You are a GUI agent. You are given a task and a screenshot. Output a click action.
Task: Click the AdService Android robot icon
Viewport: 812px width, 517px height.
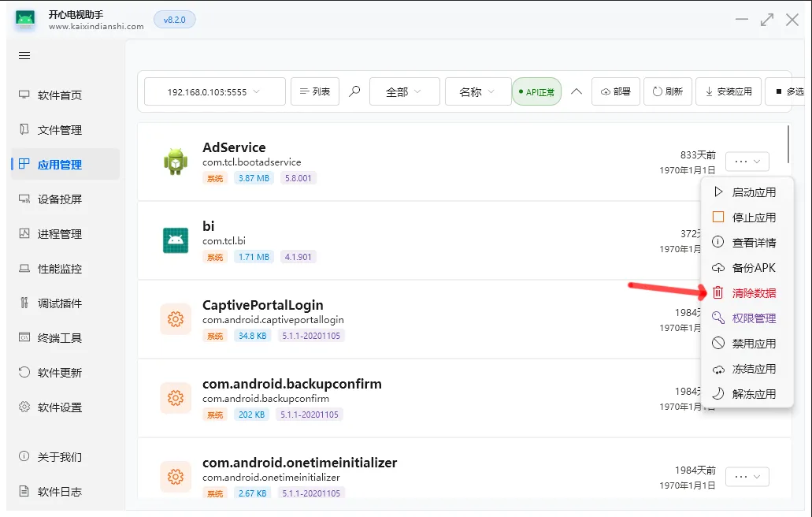coord(176,162)
